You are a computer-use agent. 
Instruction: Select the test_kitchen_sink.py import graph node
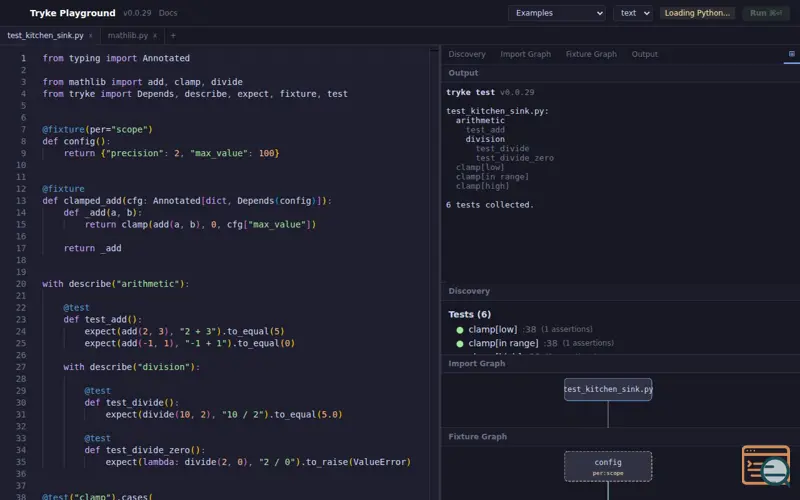[x=608, y=389]
